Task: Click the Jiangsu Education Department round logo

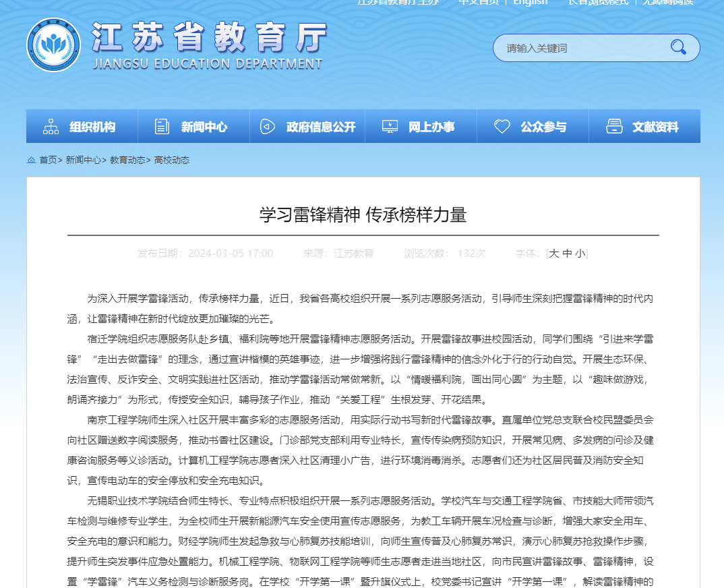Action: [x=53, y=45]
